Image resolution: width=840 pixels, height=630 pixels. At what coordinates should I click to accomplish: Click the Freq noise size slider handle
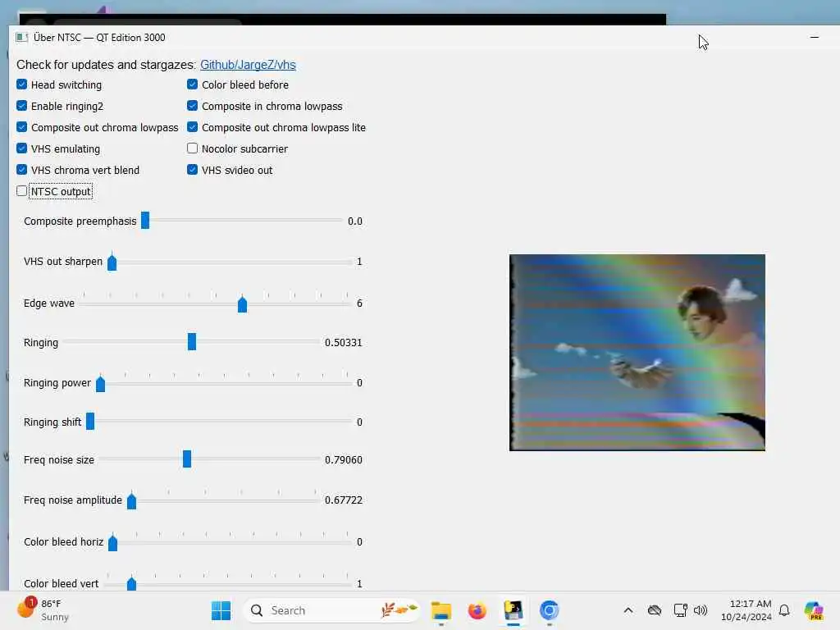tap(187, 459)
